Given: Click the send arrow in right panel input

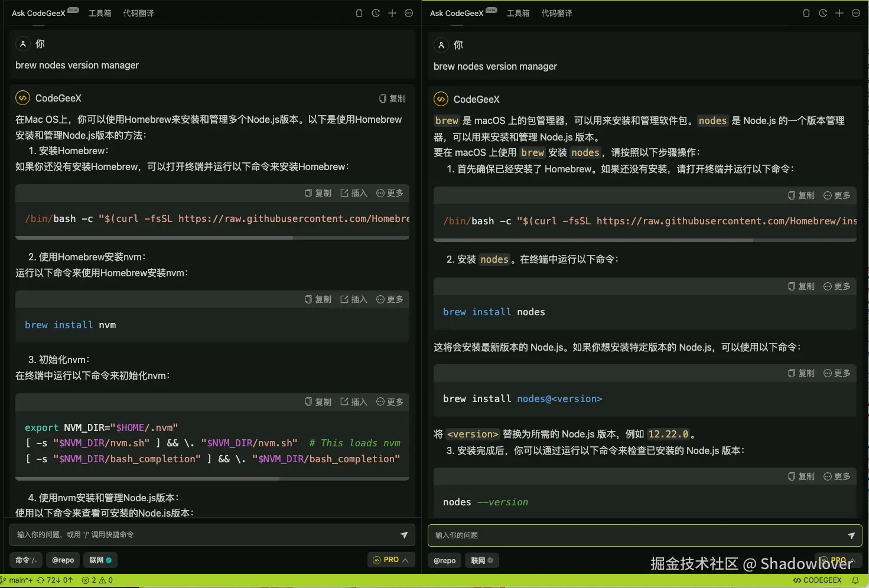Looking at the screenshot, I should tap(851, 535).
